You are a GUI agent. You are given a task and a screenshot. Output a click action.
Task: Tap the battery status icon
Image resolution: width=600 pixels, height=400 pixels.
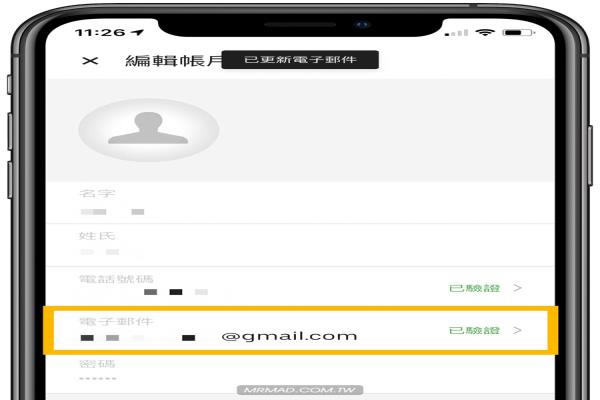pyautogui.click(x=518, y=33)
